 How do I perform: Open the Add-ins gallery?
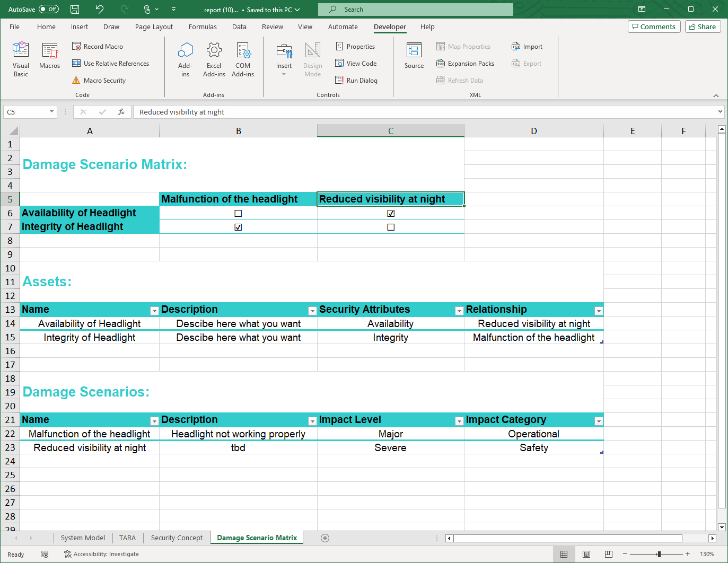pyautogui.click(x=185, y=59)
